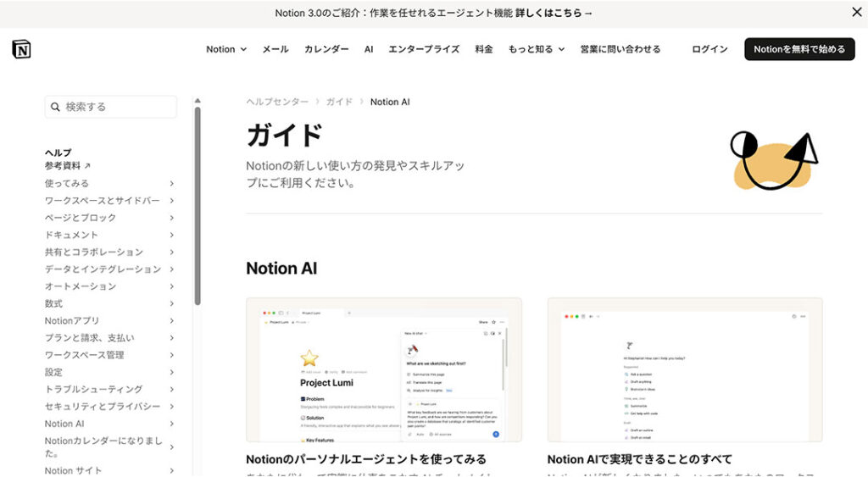Screen dimensions: 868x477
Task: Click the scrollbar up arrow in sidebar
Action: coord(197,101)
